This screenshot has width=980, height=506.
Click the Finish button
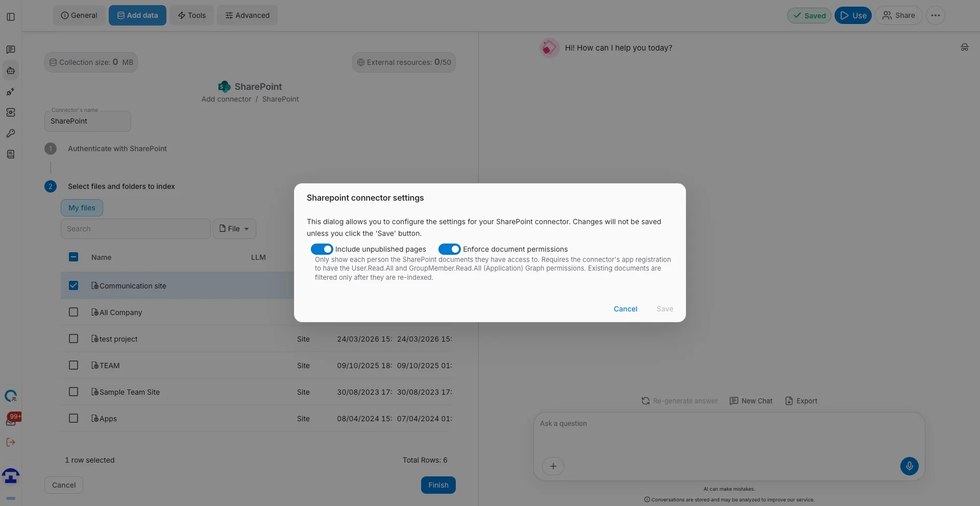(438, 485)
